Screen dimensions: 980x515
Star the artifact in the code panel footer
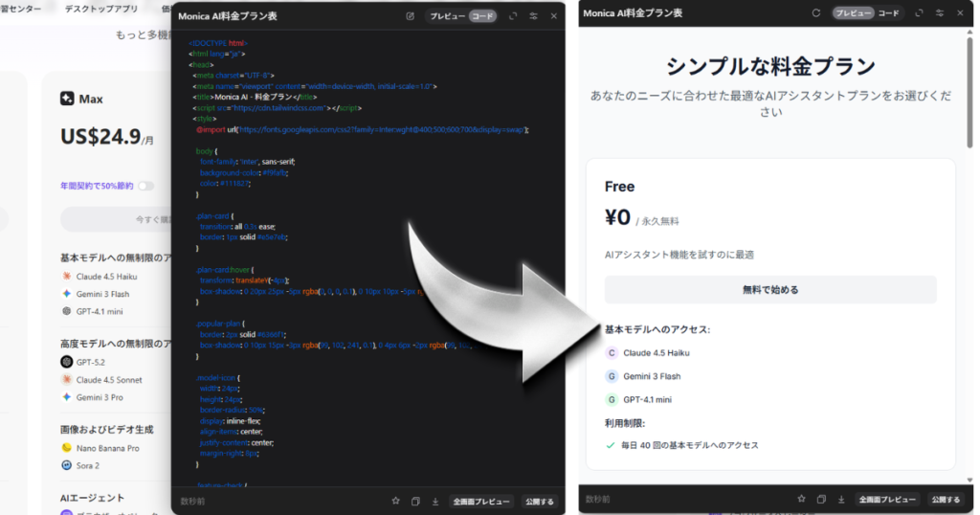[395, 501]
